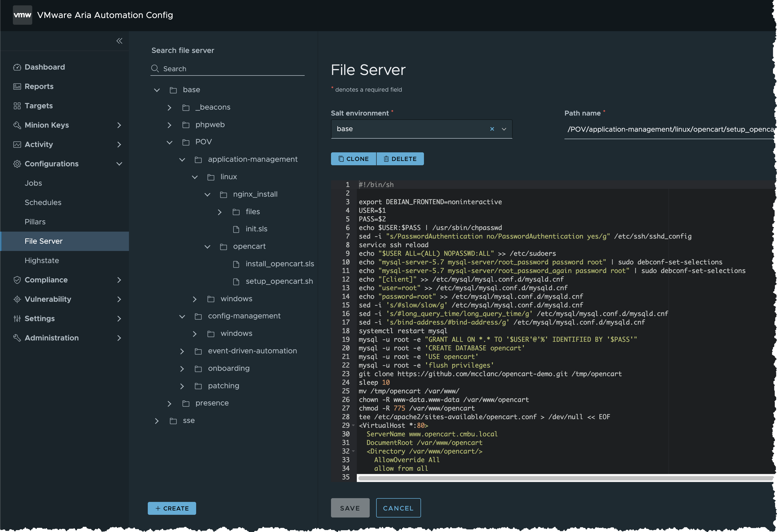Expand the Administration menu arrow

[x=119, y=338]
